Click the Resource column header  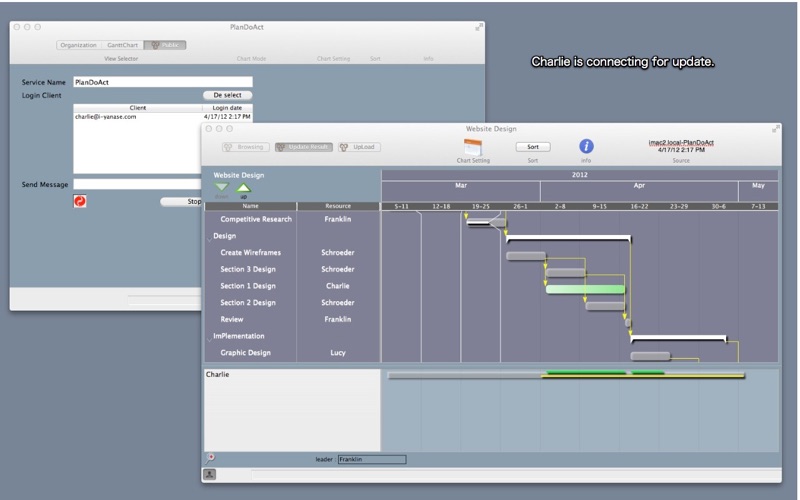[x=338, y=206]
